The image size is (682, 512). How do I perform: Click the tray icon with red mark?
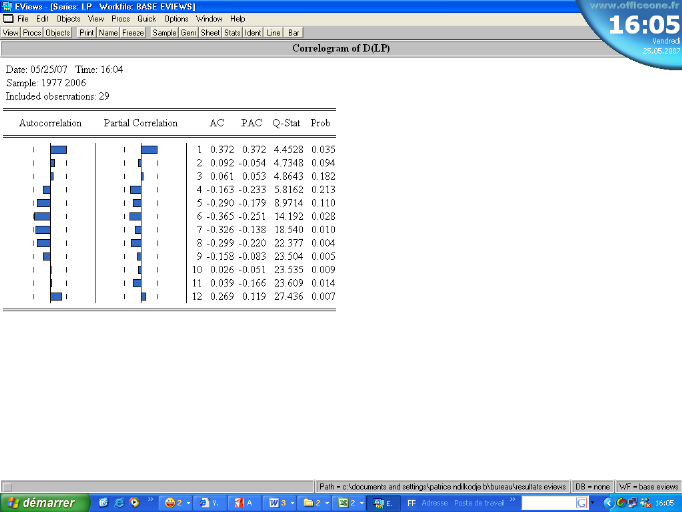(x=645, y=503)
